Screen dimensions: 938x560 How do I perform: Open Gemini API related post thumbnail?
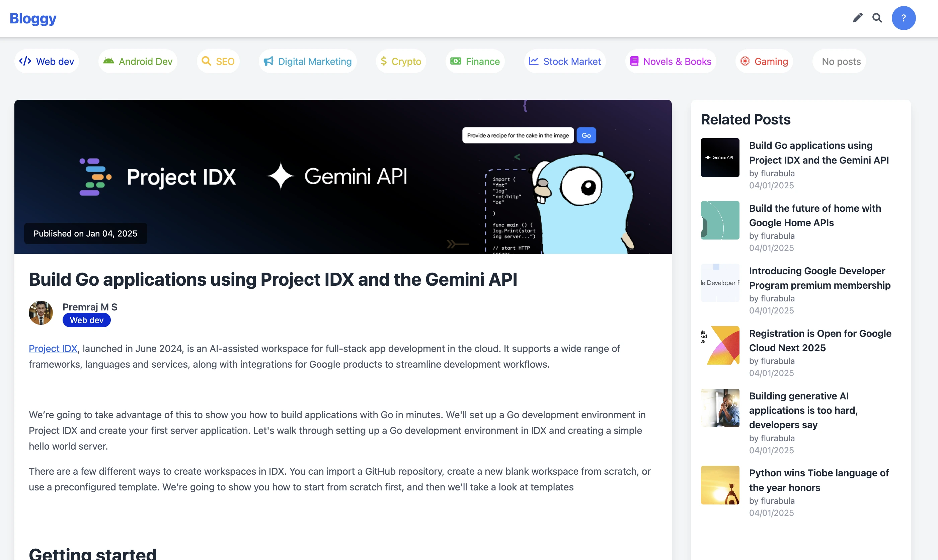click(720, 157)
